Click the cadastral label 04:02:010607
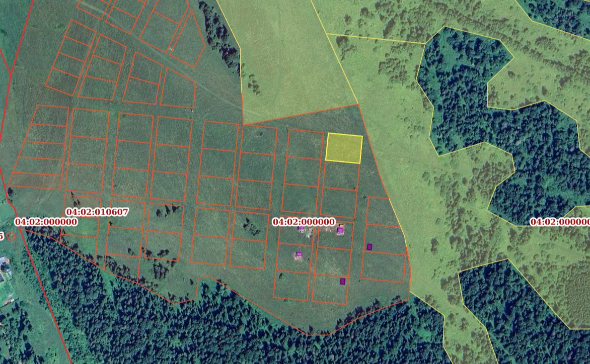 [x=97, y=212]
